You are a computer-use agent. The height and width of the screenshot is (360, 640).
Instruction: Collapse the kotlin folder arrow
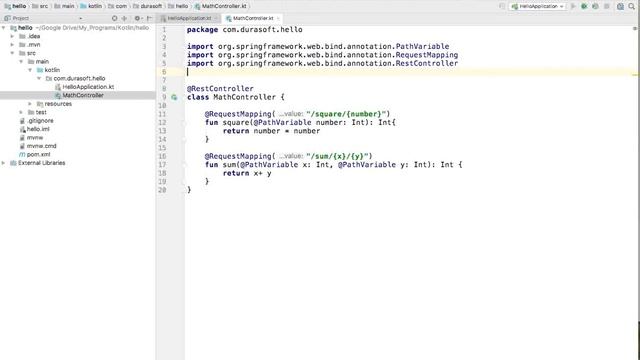point(31,70)
